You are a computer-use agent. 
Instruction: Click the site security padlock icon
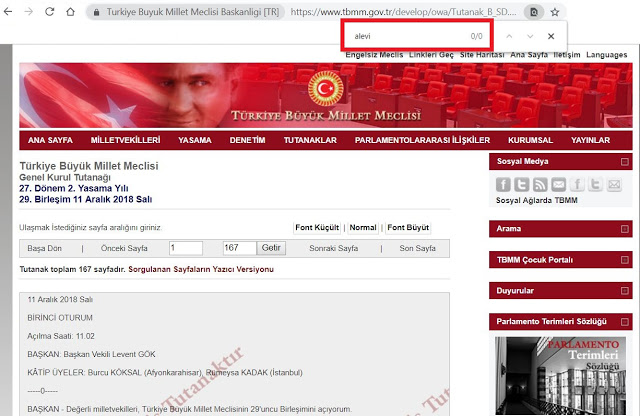[x=95, y=11]
